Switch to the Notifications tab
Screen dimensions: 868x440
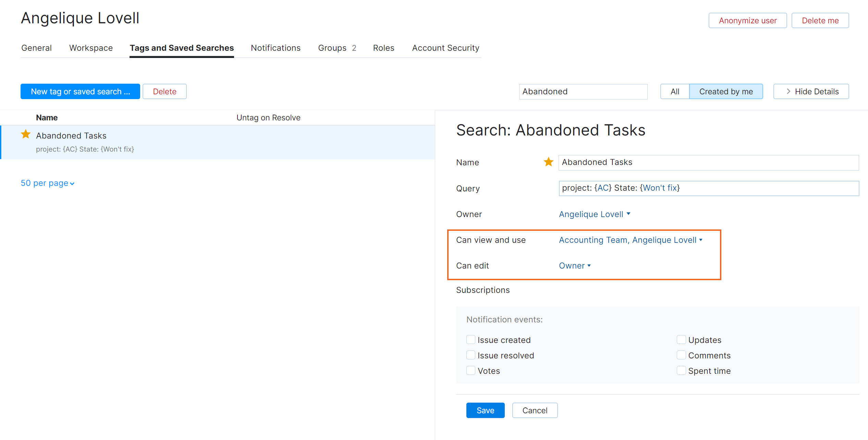tap(276, 48)
